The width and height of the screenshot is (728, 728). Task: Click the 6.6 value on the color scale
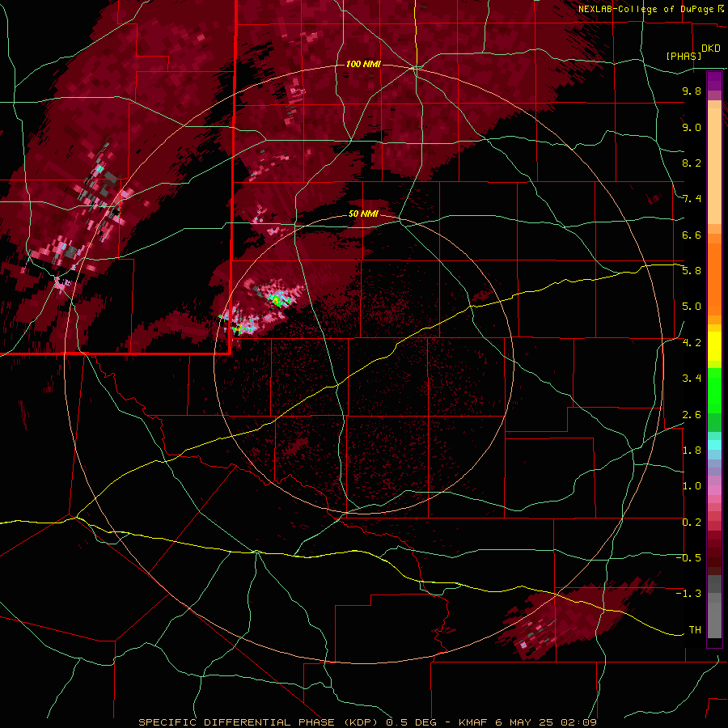(692, 235)
